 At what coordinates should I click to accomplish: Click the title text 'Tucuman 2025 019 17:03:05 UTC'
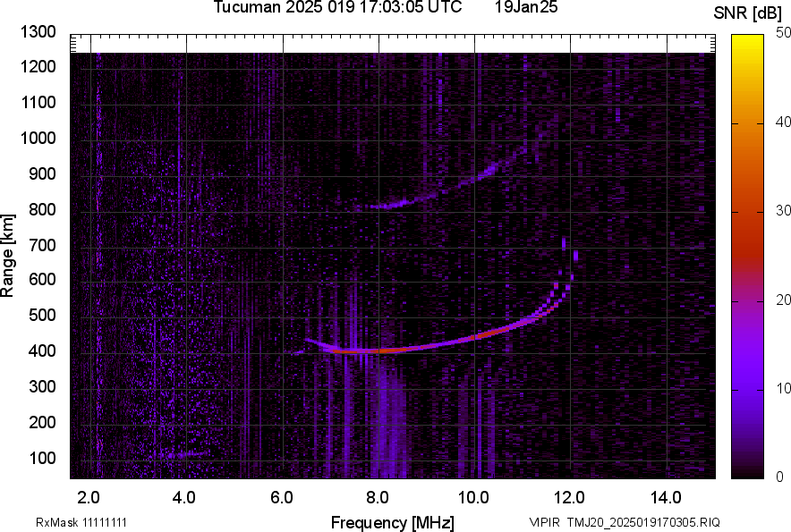point(337,7)
